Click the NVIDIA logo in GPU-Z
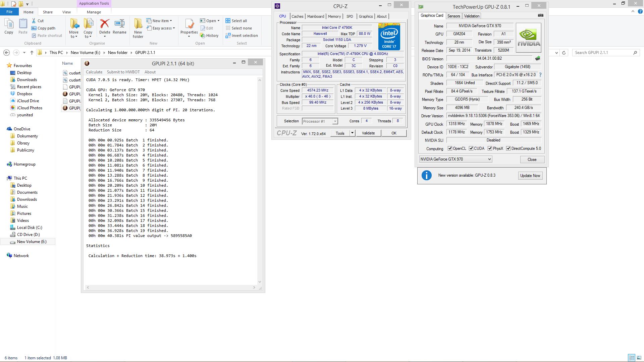644x362 pixels. point(529,38)
